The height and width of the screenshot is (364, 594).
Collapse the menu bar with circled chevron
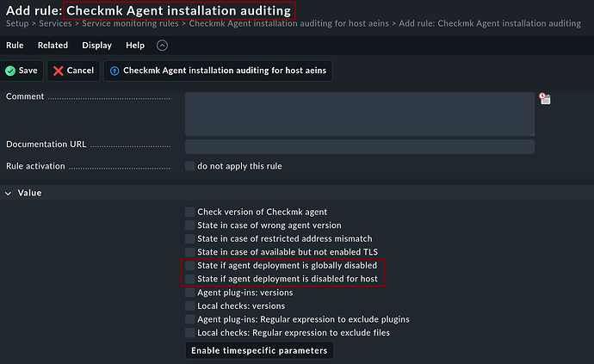tap(163, 46)
